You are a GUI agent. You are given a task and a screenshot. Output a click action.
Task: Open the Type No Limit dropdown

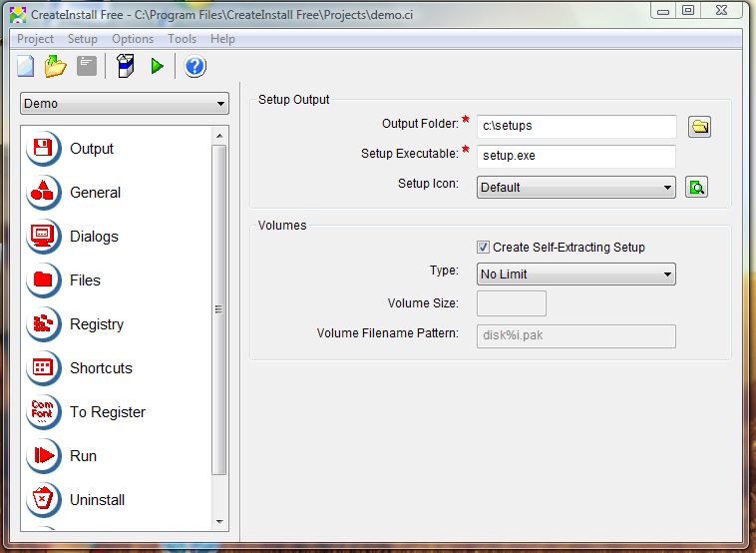coord(575,275)
